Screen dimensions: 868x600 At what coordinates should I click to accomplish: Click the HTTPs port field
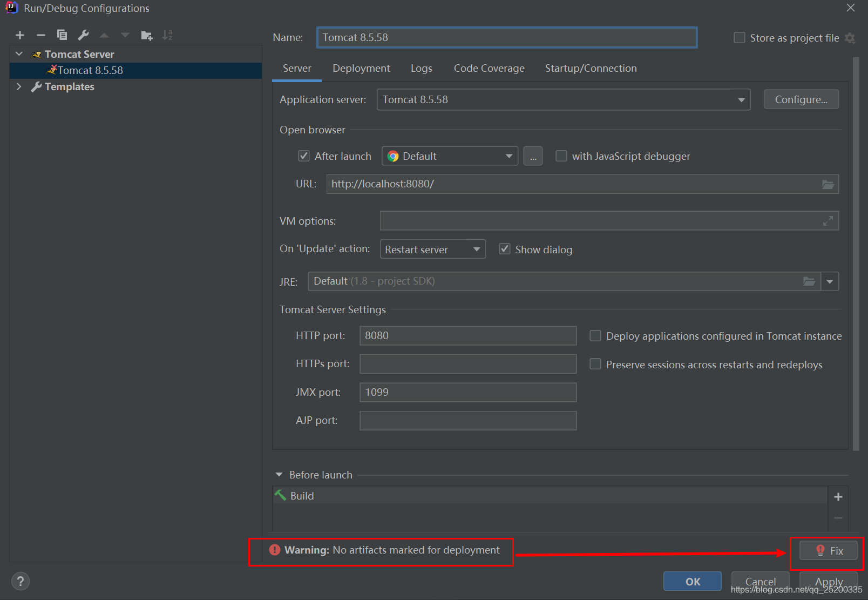468,364
